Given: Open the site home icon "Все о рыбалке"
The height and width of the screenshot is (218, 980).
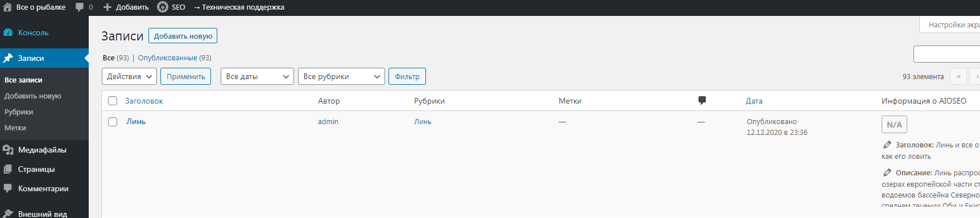Looking at the screenshot, I should click(x=7, y=7).
